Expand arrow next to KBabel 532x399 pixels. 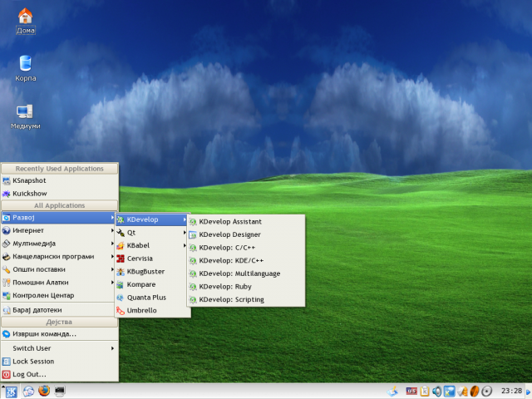(185, 245)
